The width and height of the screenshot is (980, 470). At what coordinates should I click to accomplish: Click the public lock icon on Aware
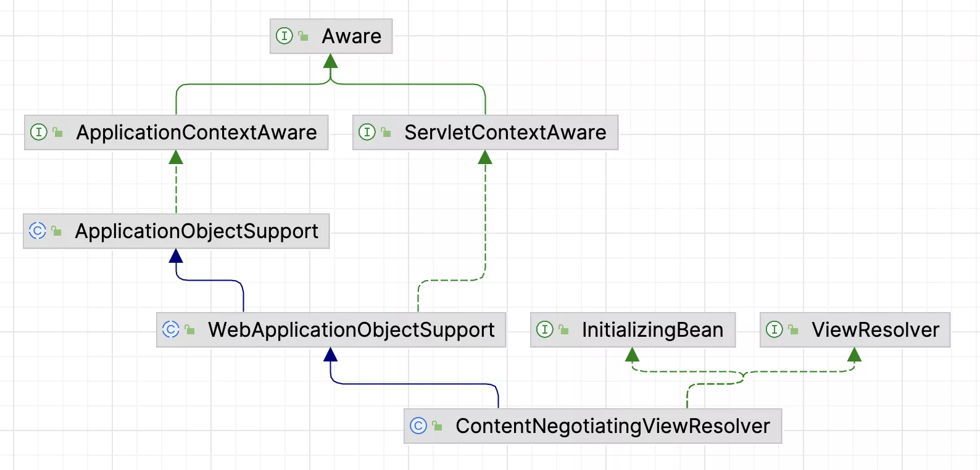click(303, 36)
